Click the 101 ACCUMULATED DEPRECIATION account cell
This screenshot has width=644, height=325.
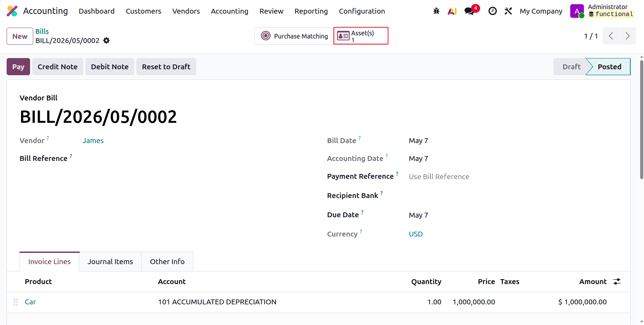(217, 302)
